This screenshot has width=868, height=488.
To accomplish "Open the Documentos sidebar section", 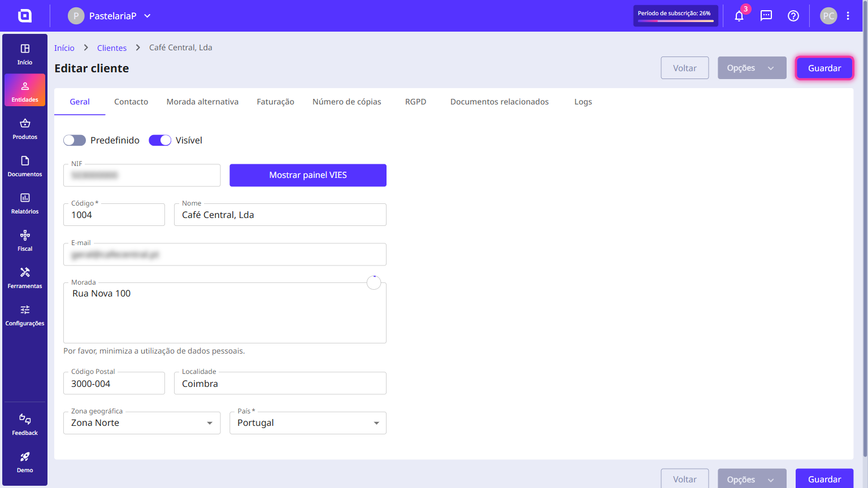I will click(25, 166).
